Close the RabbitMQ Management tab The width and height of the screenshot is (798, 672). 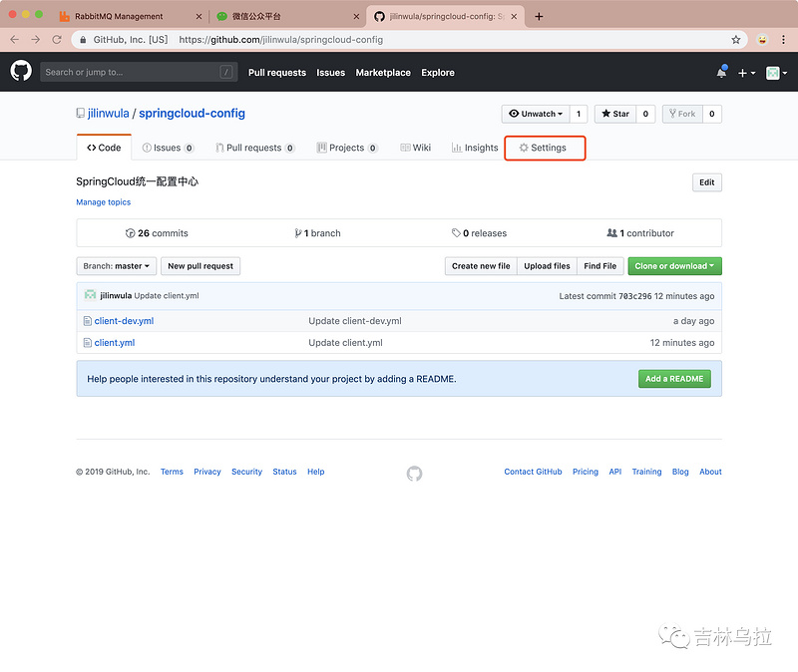[x=199, y=16]
